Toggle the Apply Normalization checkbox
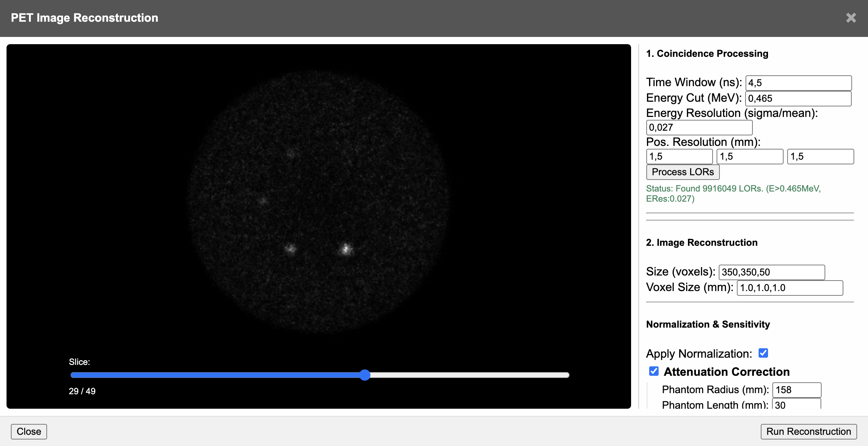868x446 pixels. tap(763, 353)
